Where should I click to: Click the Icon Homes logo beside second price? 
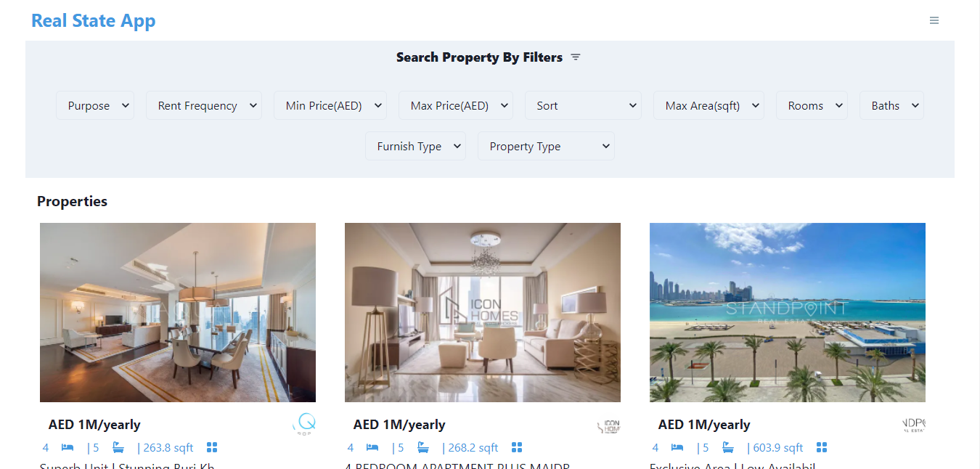608,425
